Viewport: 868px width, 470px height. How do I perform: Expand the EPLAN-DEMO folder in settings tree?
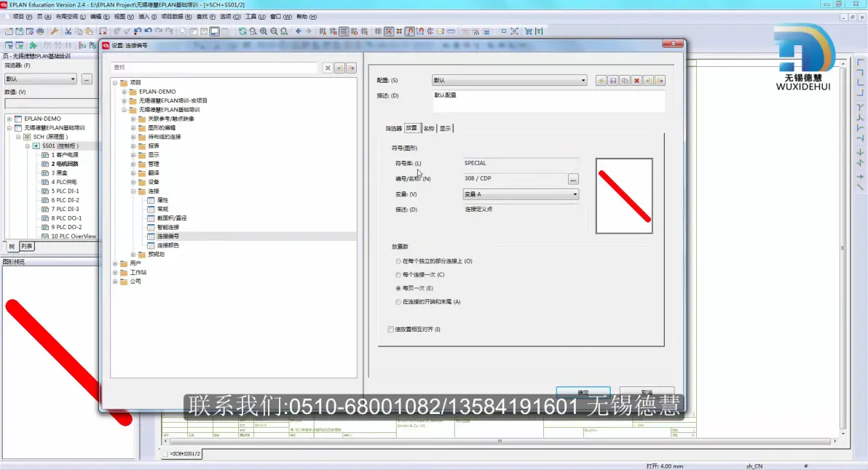point(124,92)
